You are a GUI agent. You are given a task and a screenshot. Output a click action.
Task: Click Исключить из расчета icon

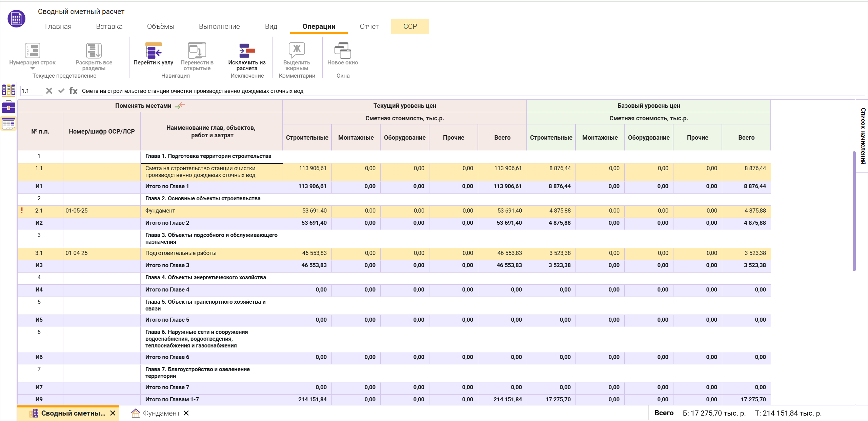[x=247, y=51]
